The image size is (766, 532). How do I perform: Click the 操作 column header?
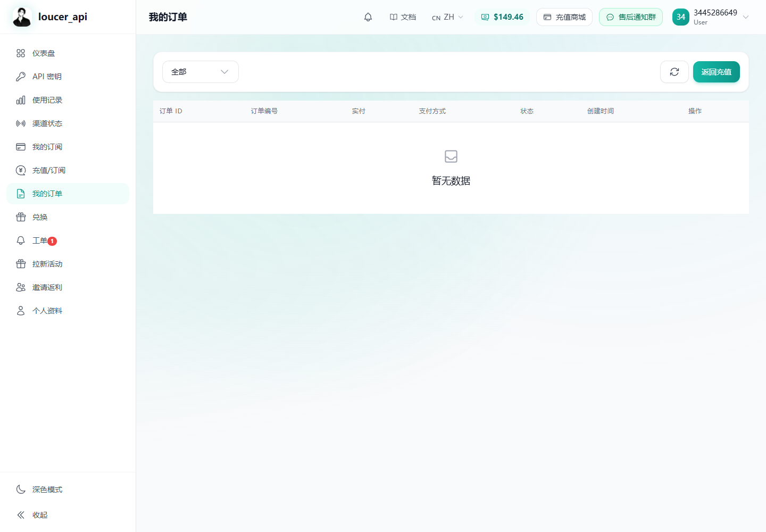click(x=695, y=111)
